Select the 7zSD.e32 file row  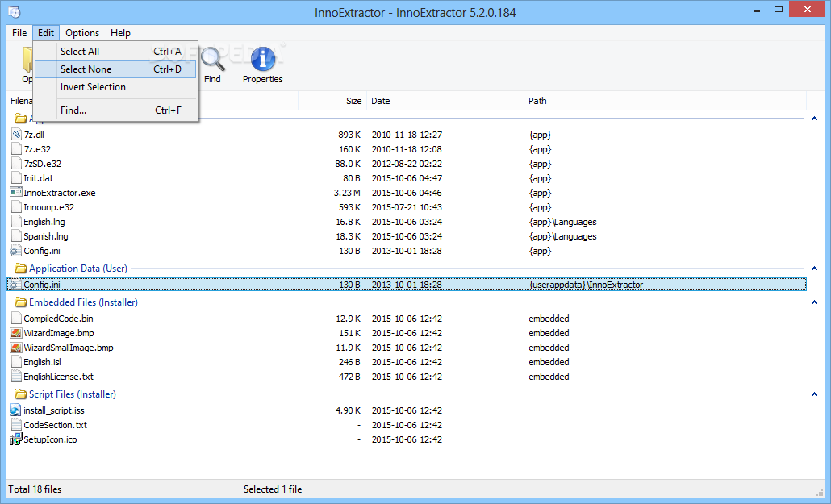[x=407, y=164]
